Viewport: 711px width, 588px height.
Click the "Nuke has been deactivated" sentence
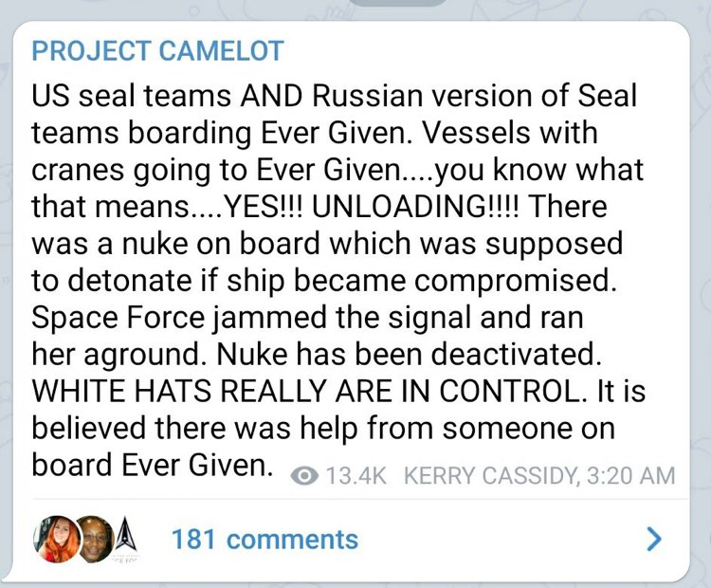(x=409, y=354)
